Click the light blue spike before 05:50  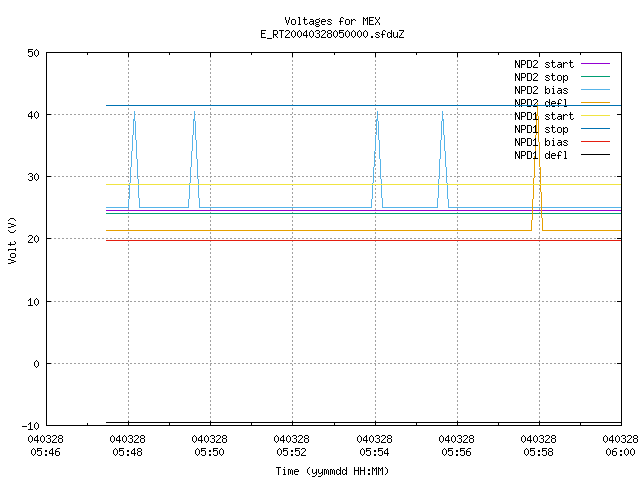[x=194, y=159]
